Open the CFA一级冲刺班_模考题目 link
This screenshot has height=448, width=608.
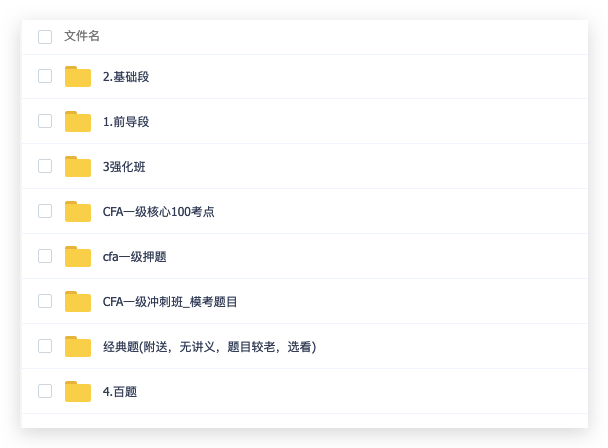[169, 302]
